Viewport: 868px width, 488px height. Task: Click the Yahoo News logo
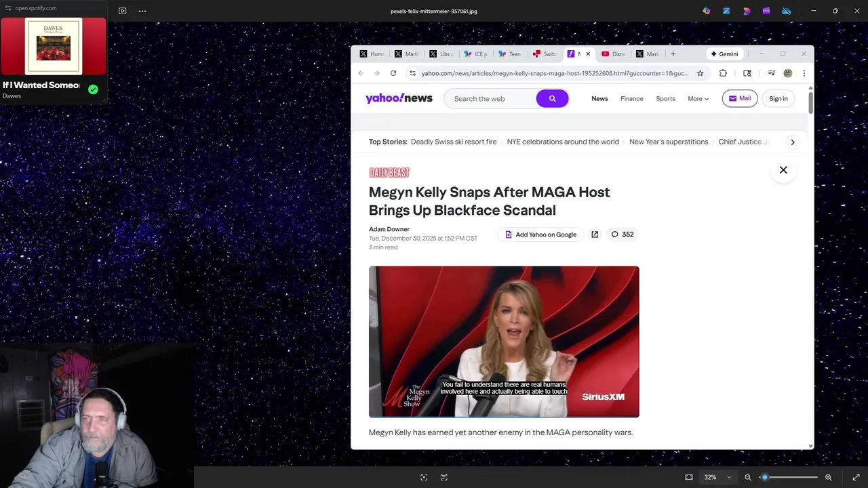pos(399,98)
